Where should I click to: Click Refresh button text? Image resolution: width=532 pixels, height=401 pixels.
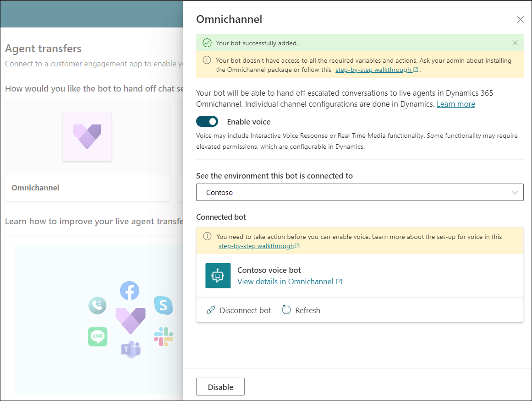tap(307, 310)
